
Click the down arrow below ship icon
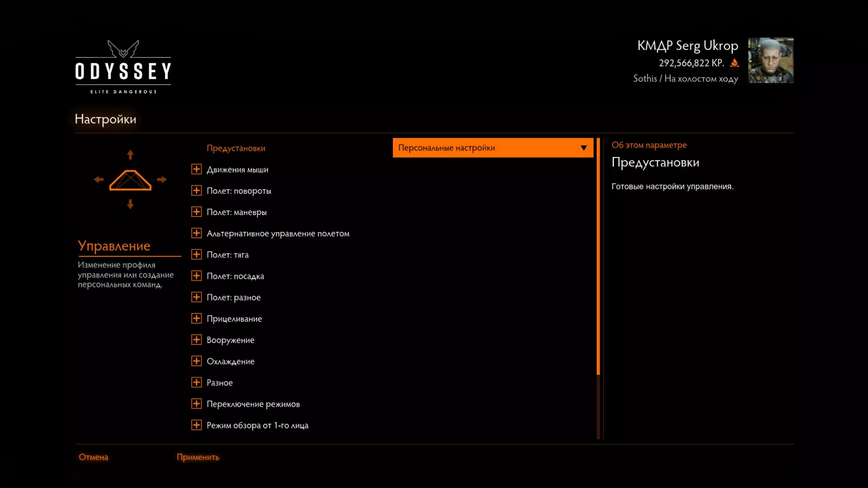coord(130,204)
